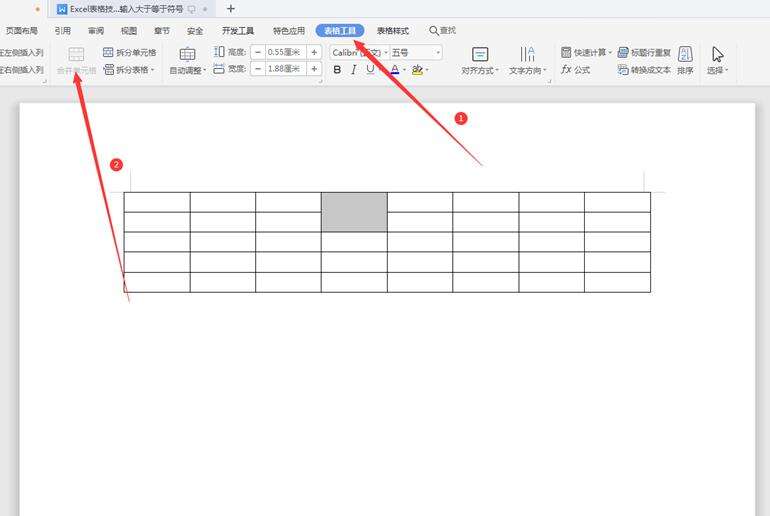770x516 pixels.
Task: Apply the font color A button
Action: pos(395,70)
